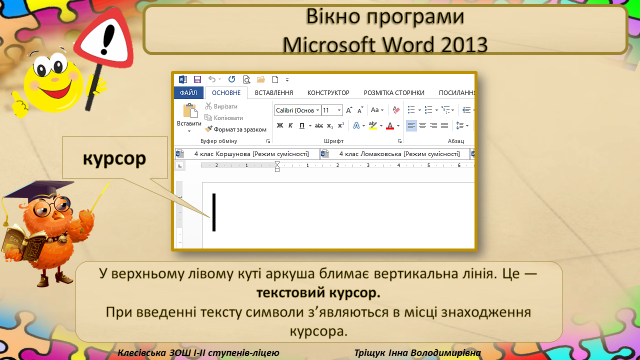Open change case Aa dropdown
The height and width of the screenshot is (360, 640).
click(377, 110)
